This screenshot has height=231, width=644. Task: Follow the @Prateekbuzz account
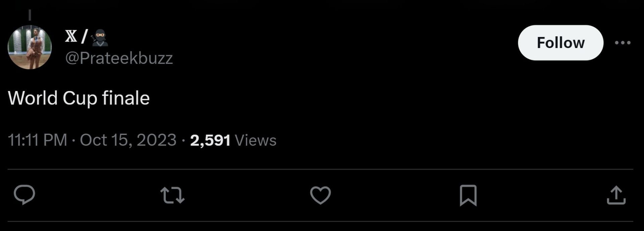(x=560, y=43)
